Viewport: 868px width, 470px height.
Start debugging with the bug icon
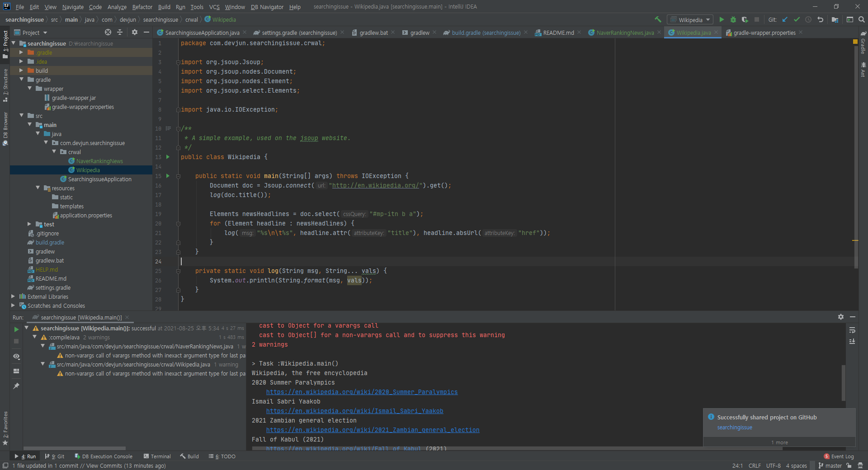[733, 19]
